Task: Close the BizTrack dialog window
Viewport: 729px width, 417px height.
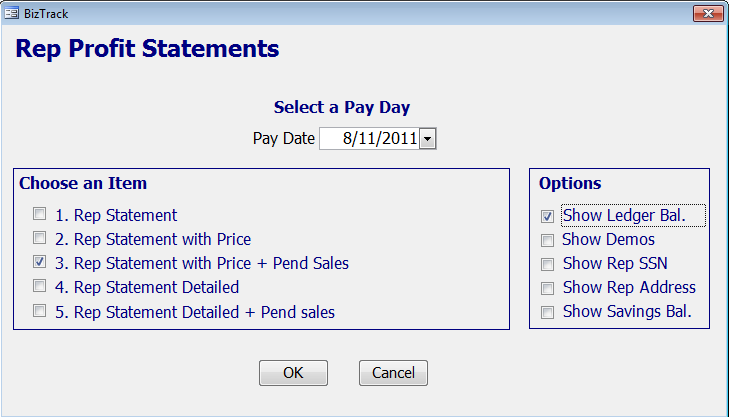Action: click(x=708, y=13)
